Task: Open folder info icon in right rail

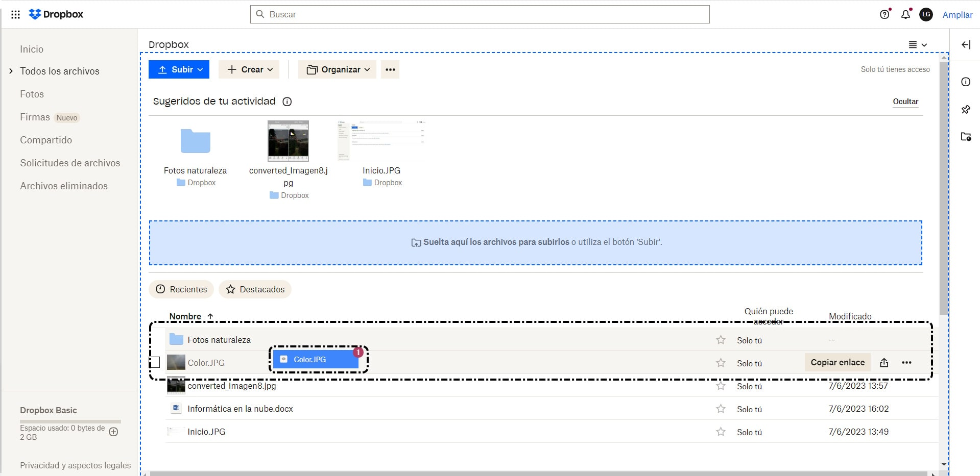Action: (966, 82)
